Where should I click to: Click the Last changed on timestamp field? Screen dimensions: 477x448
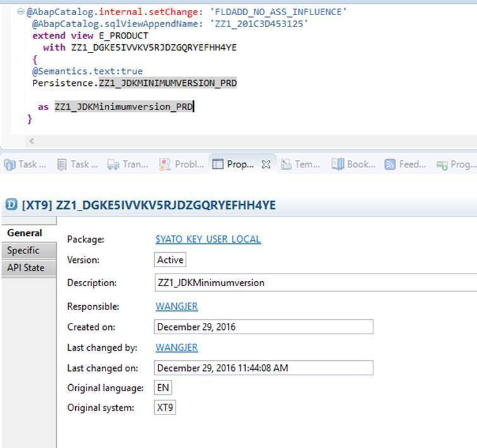[x=263, y=368]
